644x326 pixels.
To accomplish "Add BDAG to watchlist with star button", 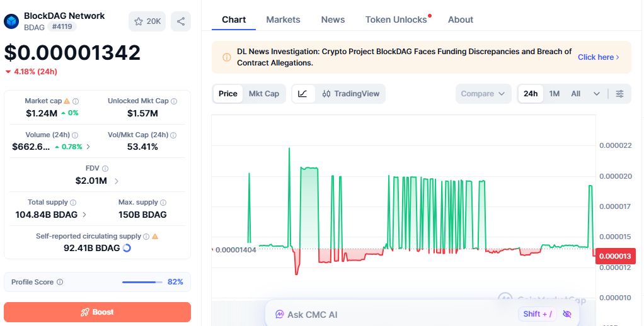I will click(x=147, y=21).
